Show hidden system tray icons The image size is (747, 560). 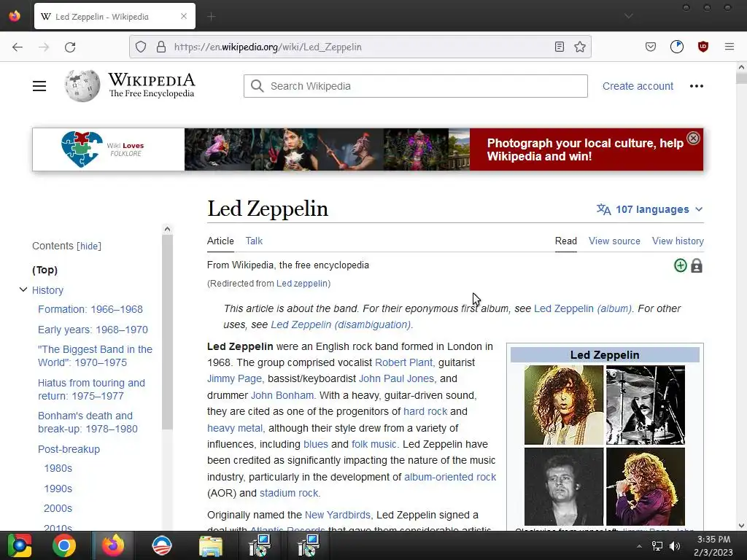639,546
